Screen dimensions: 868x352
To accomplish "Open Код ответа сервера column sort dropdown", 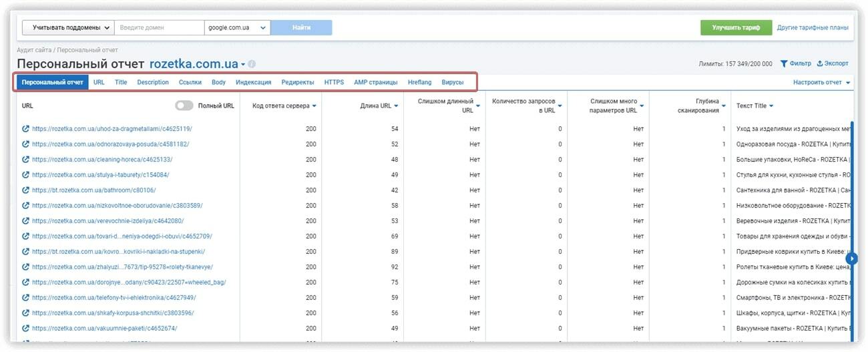I will tap(314, 106).
